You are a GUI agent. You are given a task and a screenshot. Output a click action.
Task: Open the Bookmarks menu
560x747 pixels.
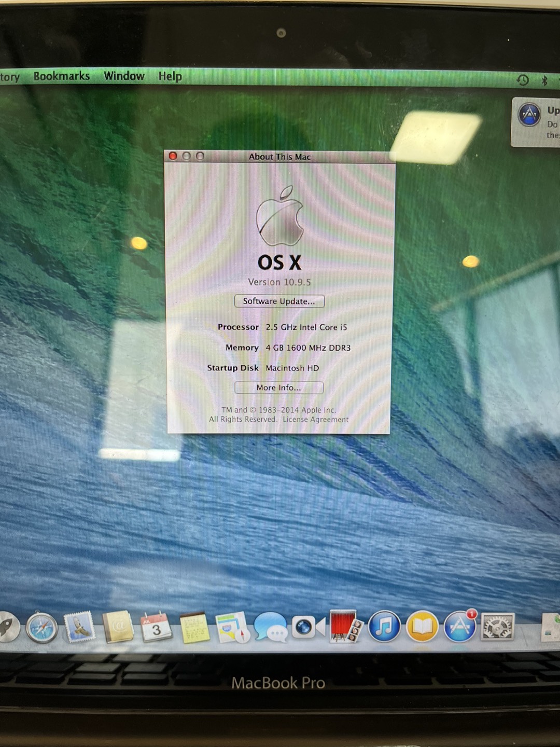click(x=61, y=76)
